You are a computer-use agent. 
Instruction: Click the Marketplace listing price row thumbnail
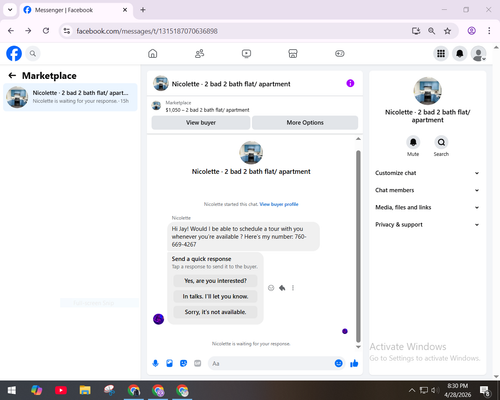(x=156, y=106)
